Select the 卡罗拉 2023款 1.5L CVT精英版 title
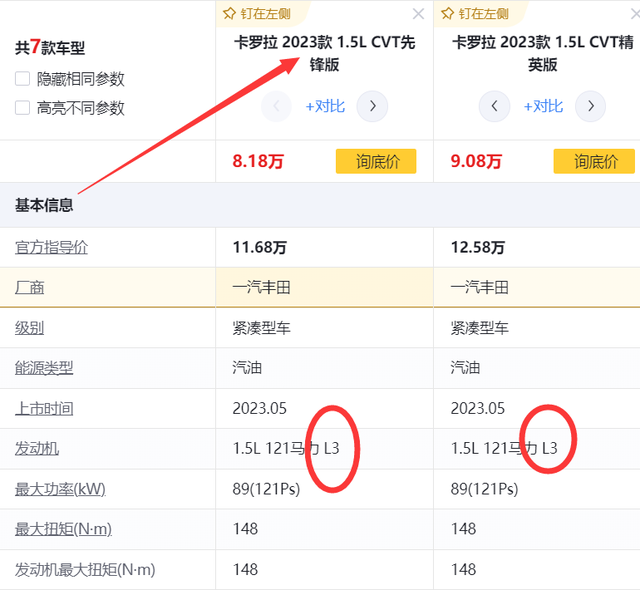The image size is (640, 590). pos(543,53)
